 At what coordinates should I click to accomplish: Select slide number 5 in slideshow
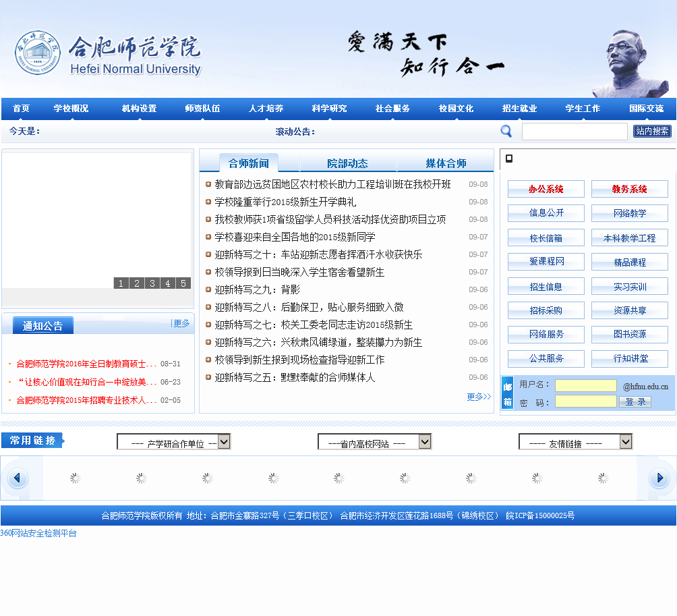click(183, 283)
